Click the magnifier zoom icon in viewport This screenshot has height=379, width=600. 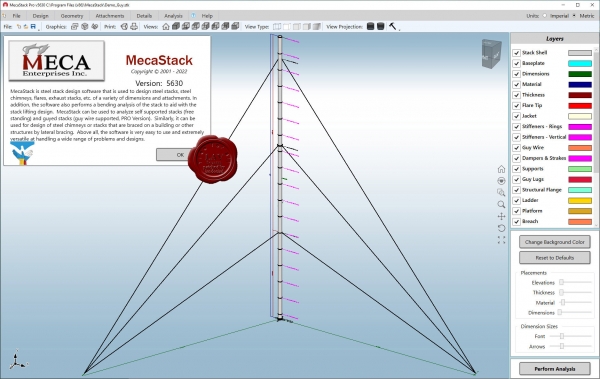coord(501,204)
